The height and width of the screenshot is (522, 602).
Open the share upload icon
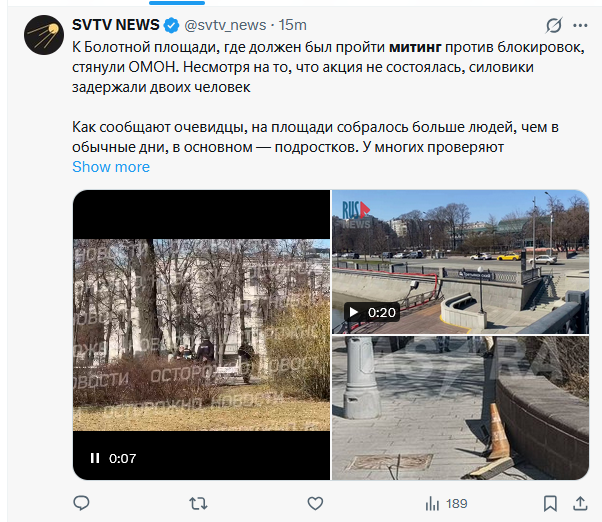click(x=580, y=503)
